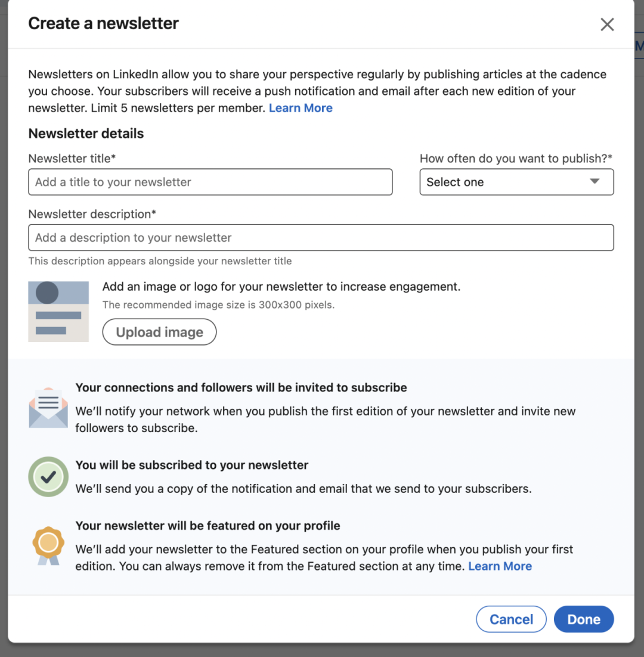
Task: Click the green checkmark subscribed icon
Action: (48, 477)
